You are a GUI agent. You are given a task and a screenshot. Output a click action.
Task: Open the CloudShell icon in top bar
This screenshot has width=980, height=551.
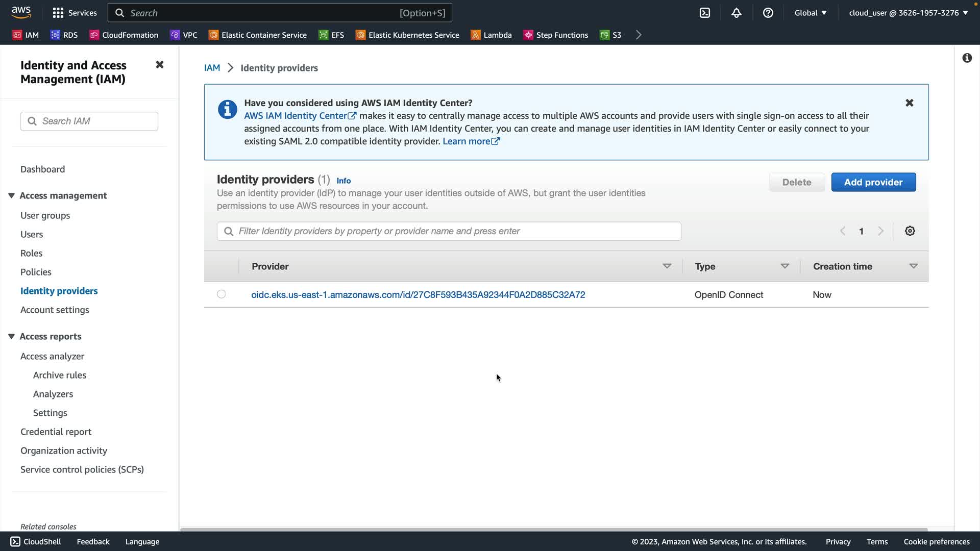click(x=704, y=13)
